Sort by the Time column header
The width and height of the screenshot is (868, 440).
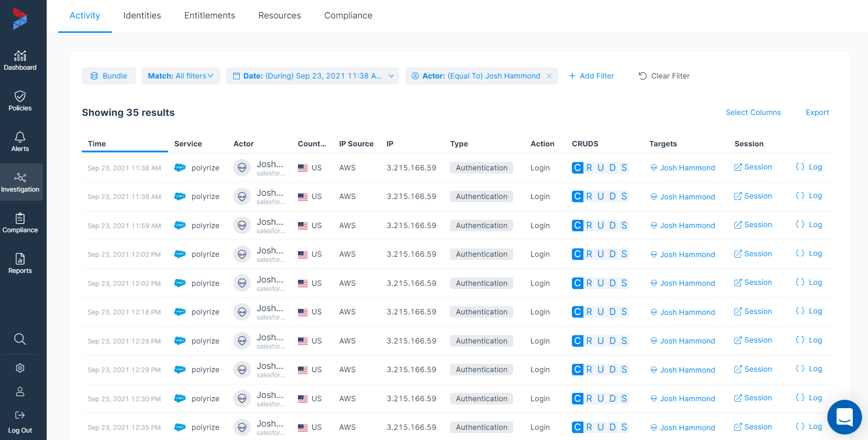point(97,144)
